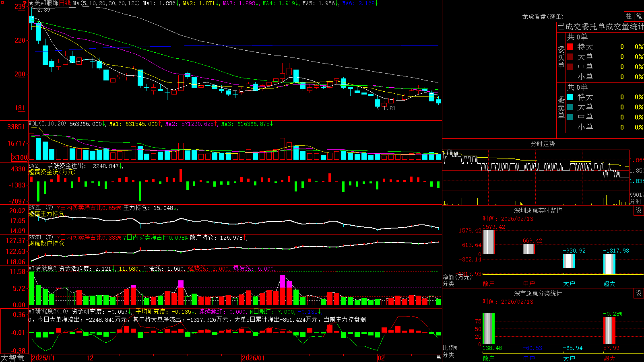The width and height of the screenshot is (644, 362).
Task: Click the teal 中单 swatch under 委卖单
Action: 570,117
